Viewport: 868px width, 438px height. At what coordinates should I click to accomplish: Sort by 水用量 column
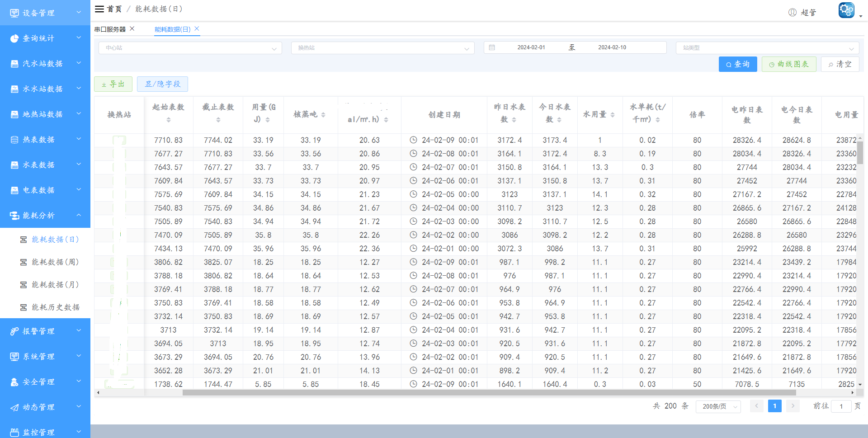[x=613, y=115]
